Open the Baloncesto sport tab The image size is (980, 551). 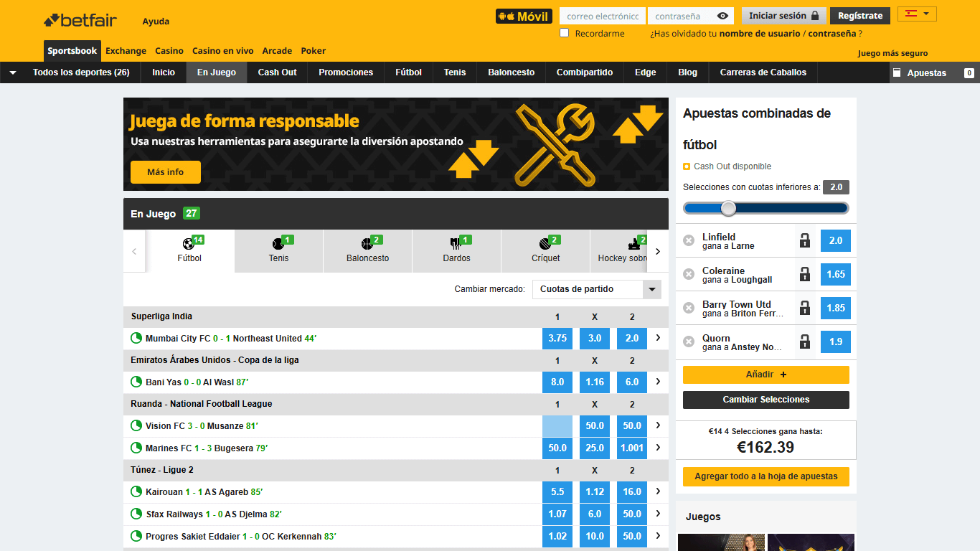click(368, 250)
